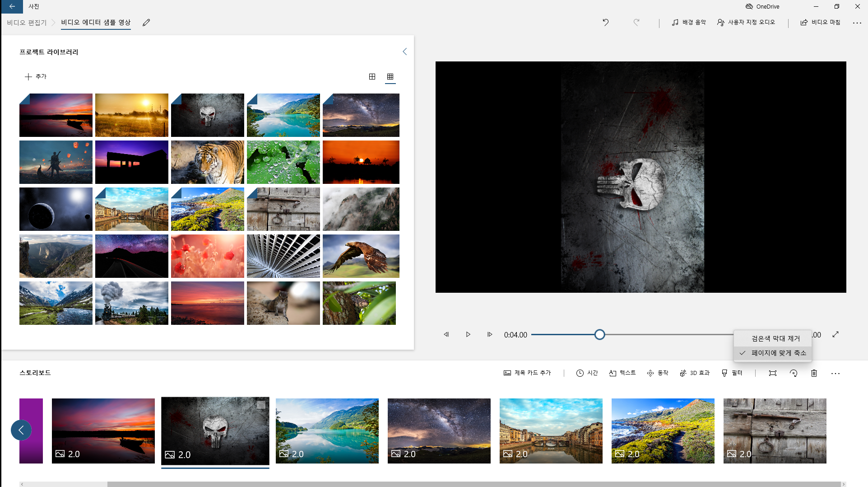Collapse the project library panel chevron
868x487 pixels.
pos(405,52)
